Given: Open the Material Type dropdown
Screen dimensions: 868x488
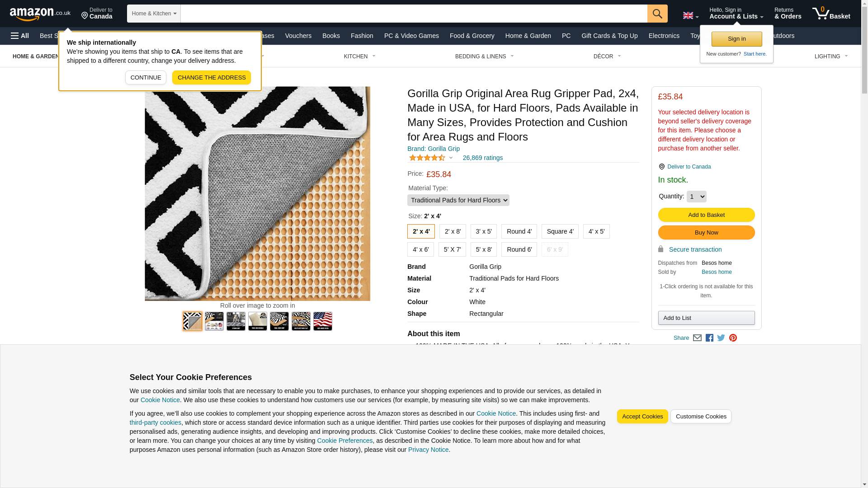Looking at the screenshot, I should point(458,200).
